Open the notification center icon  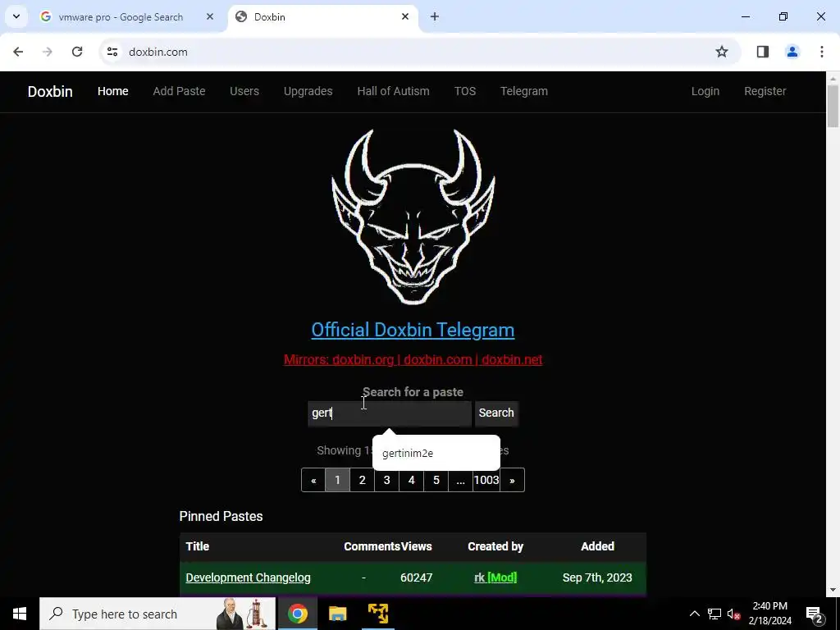[814, 614]
